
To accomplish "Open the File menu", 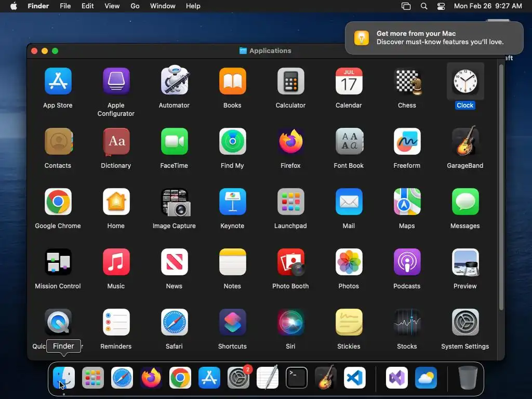I will pos(65,6).
